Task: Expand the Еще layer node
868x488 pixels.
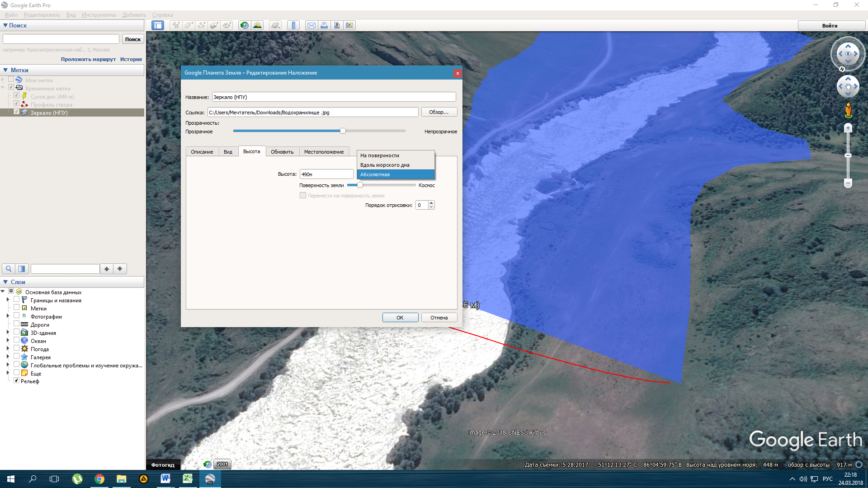Action: [x=8, y=373]
